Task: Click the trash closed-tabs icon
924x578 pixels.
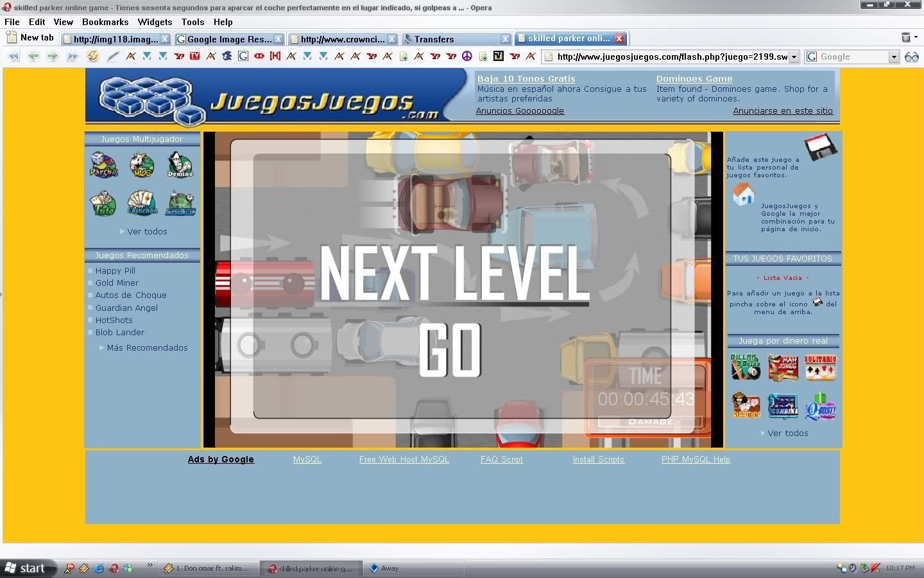Action: [x=906, y=38]
